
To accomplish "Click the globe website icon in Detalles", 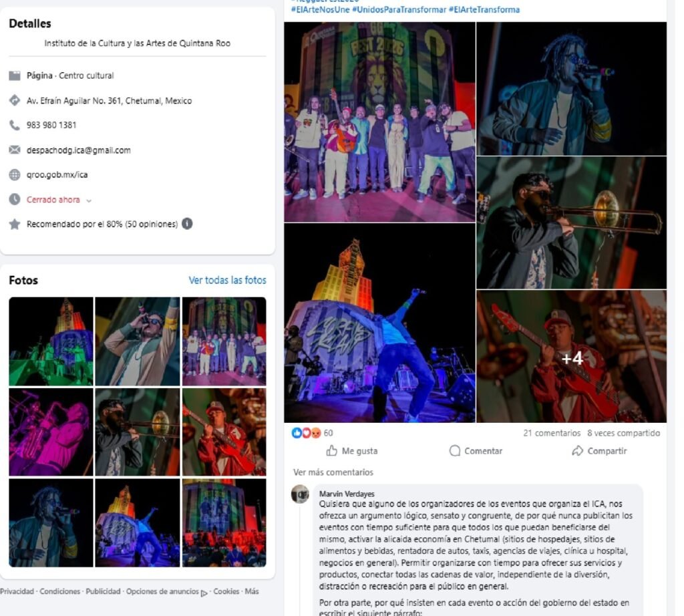I will 15,175.
